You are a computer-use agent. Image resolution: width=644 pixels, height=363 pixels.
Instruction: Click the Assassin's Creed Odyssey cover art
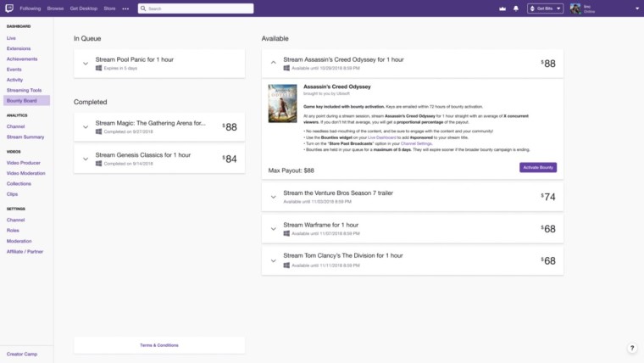pos(282,103)
